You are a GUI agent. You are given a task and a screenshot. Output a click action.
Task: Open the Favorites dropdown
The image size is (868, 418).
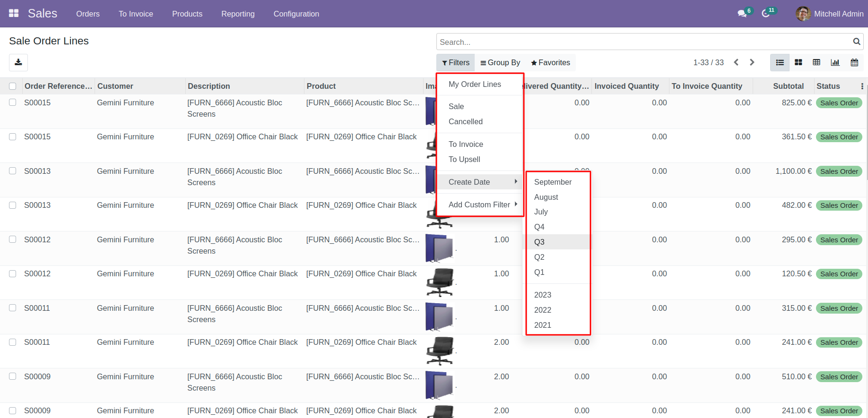[550, 62]
